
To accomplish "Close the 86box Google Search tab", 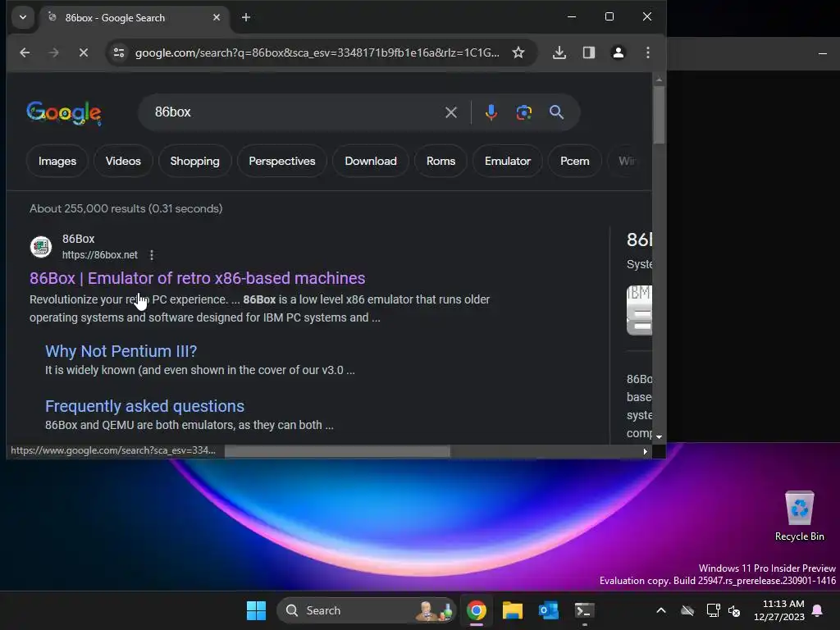I will tap(217, 18).
